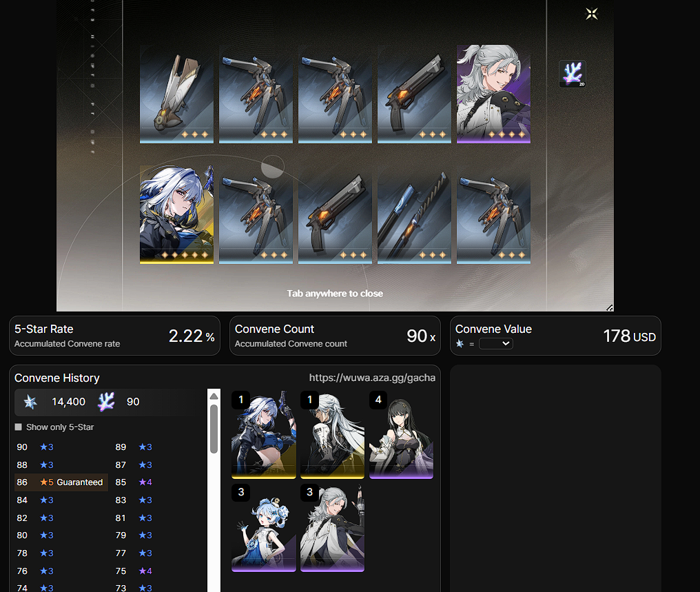
Task: Toggle Show only 5-Star checkbox
Action: click(x=19, y=427)
